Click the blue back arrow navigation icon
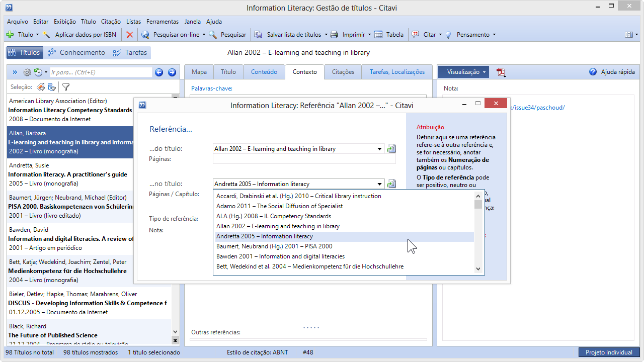This screenshot has height=362, width=644. 159,72
